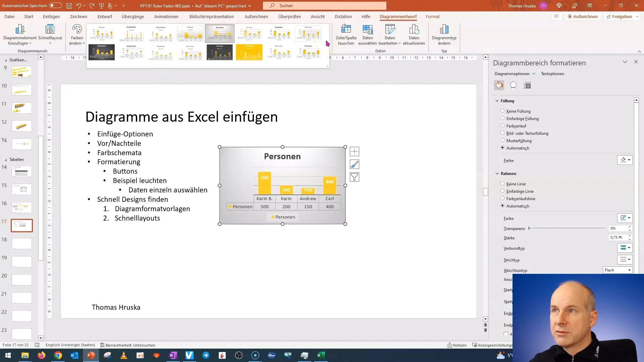This screenshot has width=644, height=362.
Task: Select the Automatisch fill radio button
Action: [x=502, y=147]
